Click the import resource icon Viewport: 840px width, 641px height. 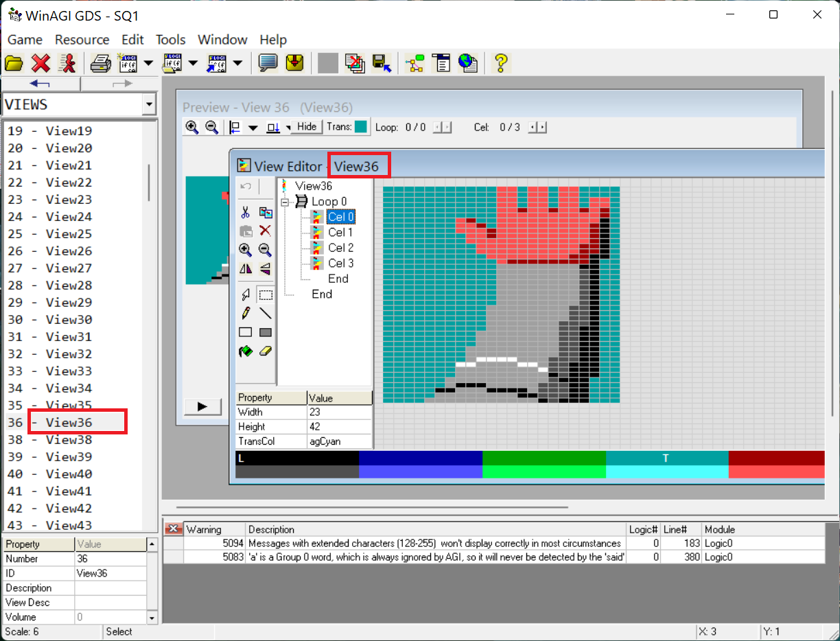(217, 64)
